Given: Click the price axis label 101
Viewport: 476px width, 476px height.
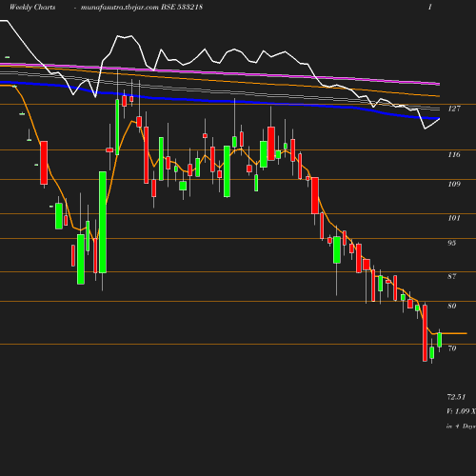Looking at the screenshot, I should pos(454,218).
